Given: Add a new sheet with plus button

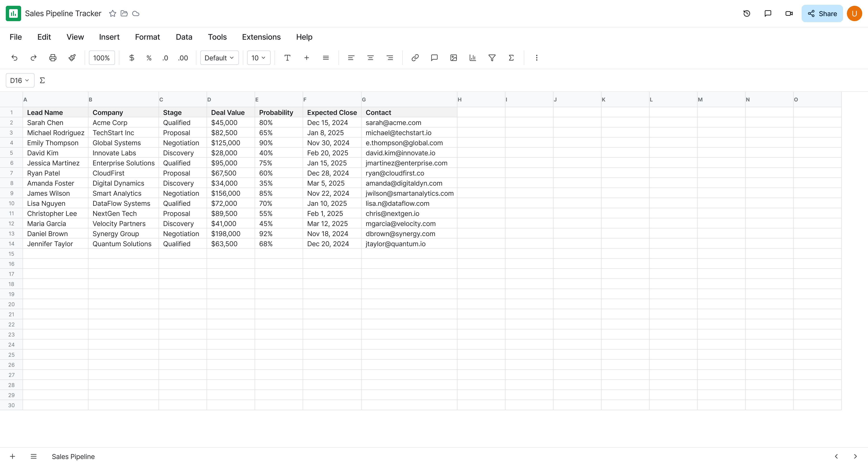Looking at the screenshot, I should click(x=12, y=456).
